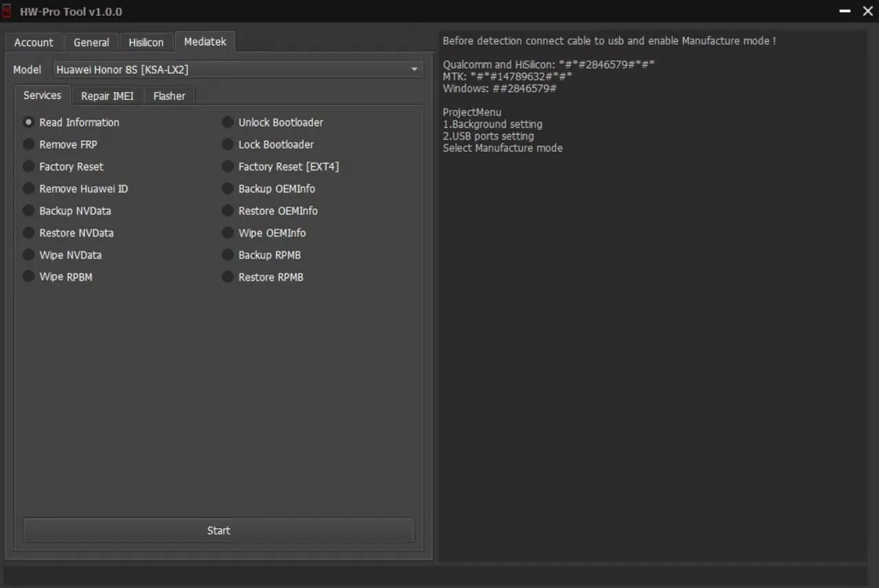Click the 'HW-Pro Tool v1.0.0' title text
This screenshot has height=588, width=879.
[71, 12]
